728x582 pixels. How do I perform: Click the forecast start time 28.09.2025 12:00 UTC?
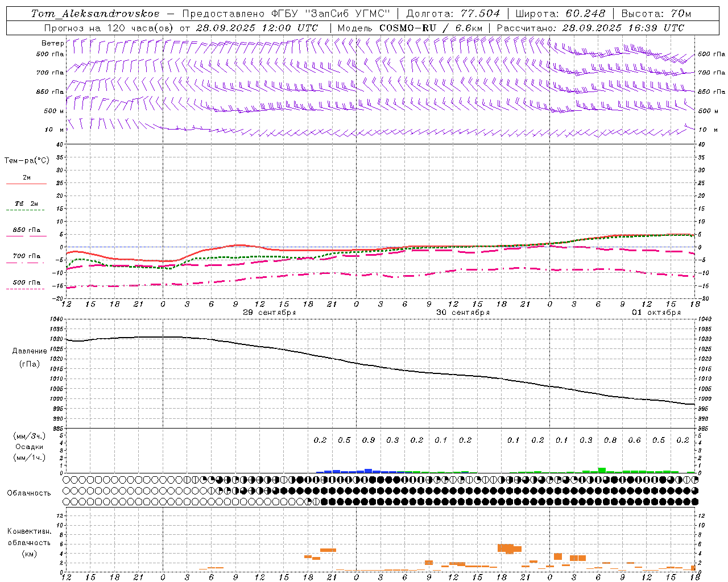tap(257, 27)
